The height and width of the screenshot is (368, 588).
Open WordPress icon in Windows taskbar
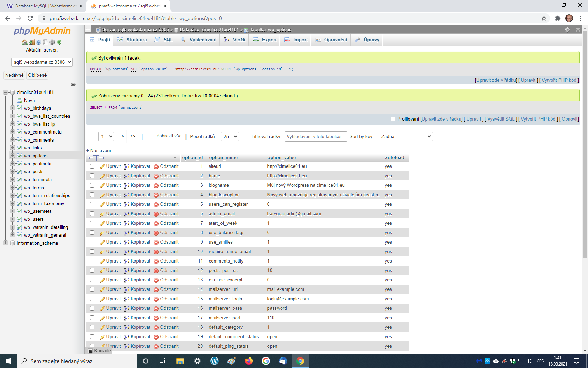click(x=214, y=361)
